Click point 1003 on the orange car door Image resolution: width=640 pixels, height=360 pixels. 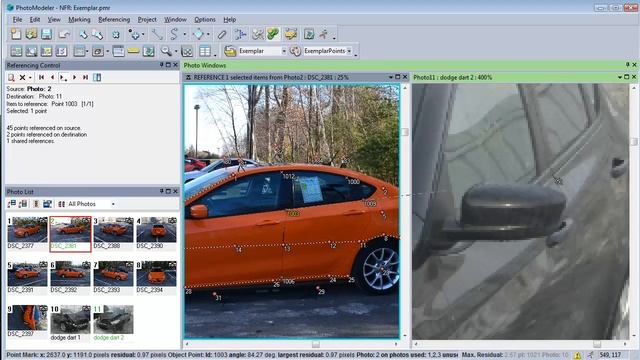pyautogui.click(x=293, y=213)
